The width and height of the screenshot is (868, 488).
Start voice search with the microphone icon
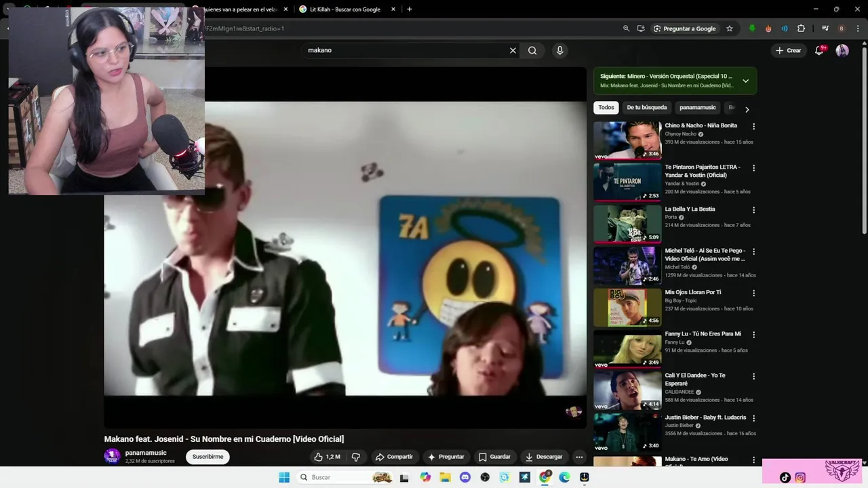559,50
